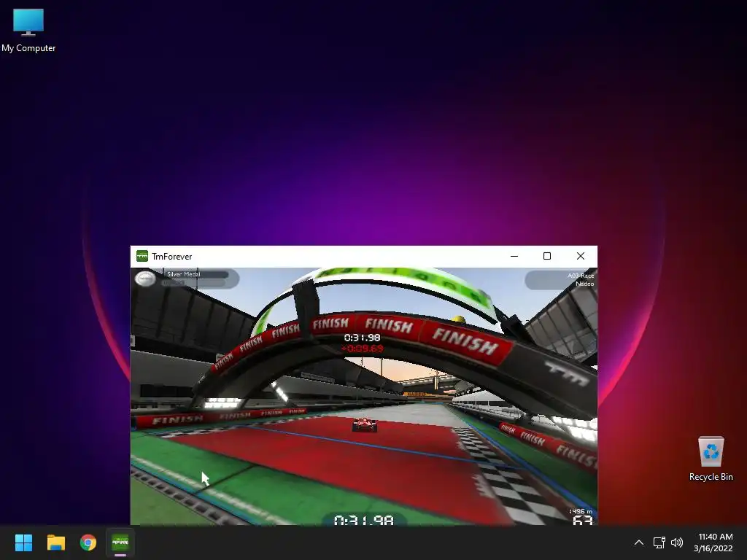
Task: Click the speedometer reading in game corner
Action: coord(582,520)
